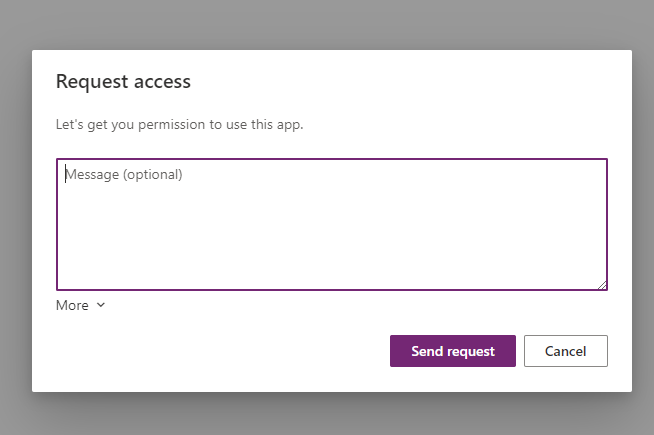Click the Request access dialog heading

(x=123, y=81)
